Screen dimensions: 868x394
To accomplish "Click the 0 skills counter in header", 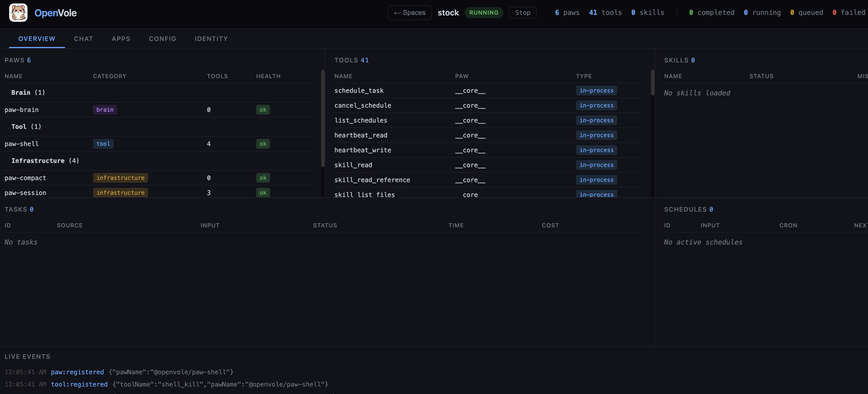I will pos(648,13).
